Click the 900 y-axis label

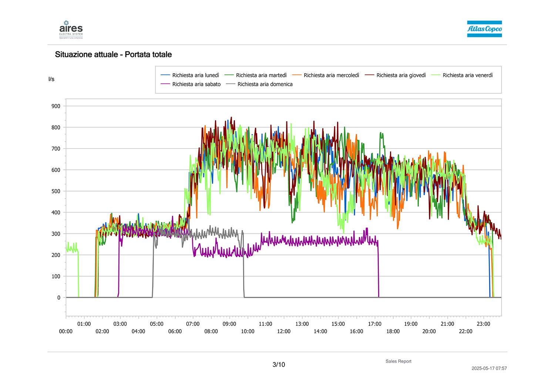click(x=56, y=106)
